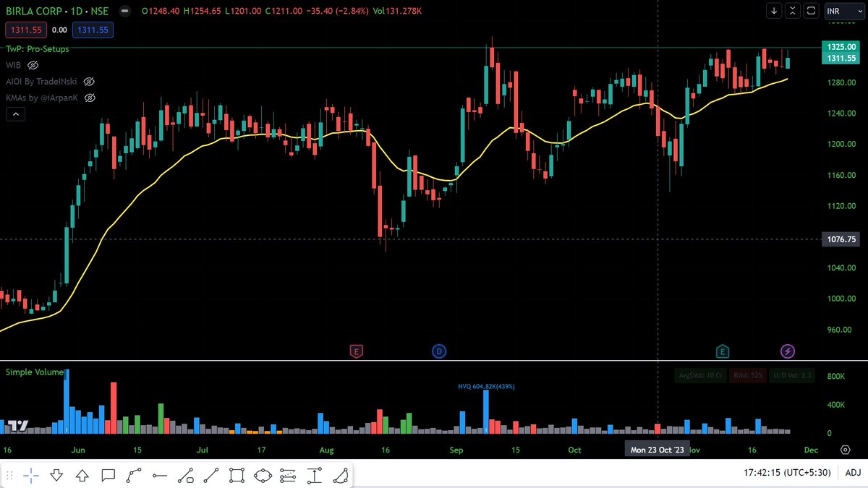Select the arrow up marker tool
The width and height of the screenshot is (868, 488).
coord(82,475)
